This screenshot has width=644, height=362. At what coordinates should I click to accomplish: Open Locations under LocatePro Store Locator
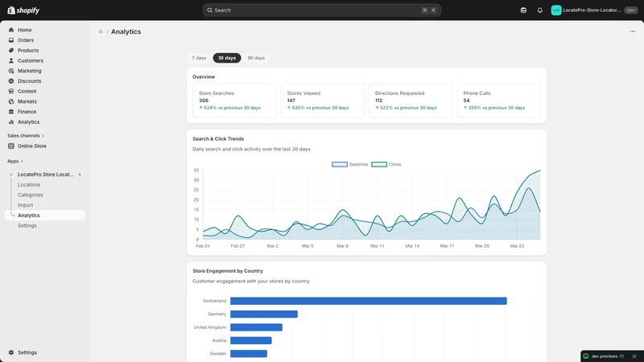click(29, 185)
